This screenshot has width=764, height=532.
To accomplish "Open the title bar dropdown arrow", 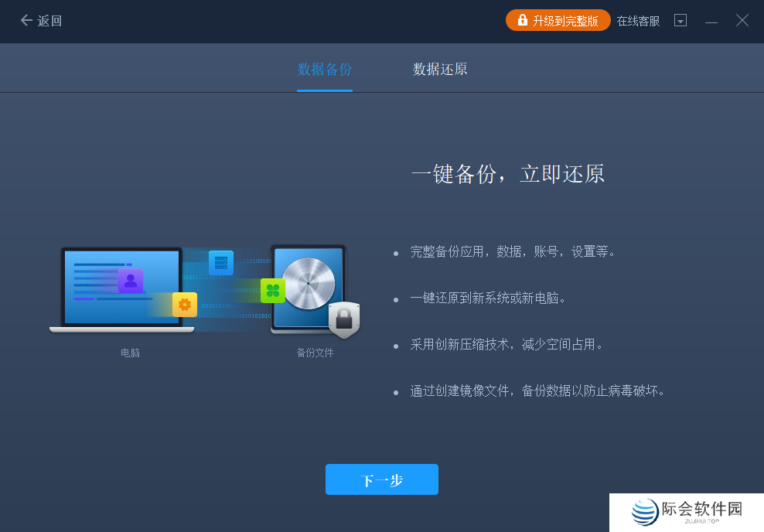I will pos(680,20).
